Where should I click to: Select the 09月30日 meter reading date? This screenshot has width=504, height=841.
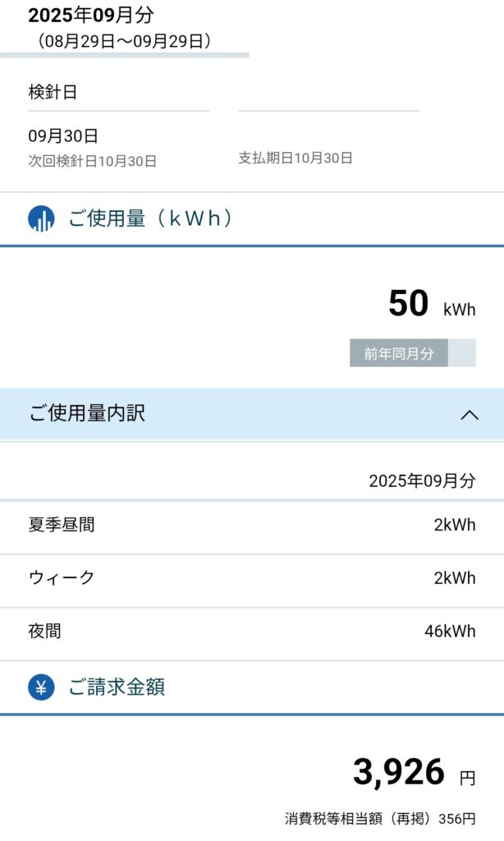click(x=63, y=136)
